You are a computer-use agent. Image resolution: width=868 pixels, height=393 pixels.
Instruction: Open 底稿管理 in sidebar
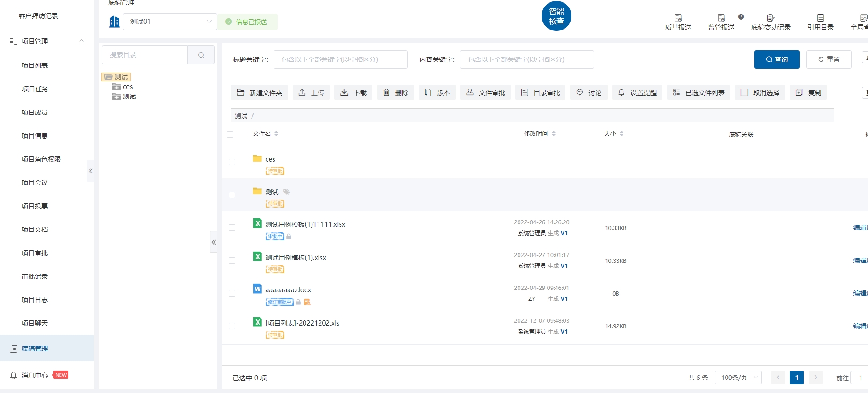click(47, 348)
